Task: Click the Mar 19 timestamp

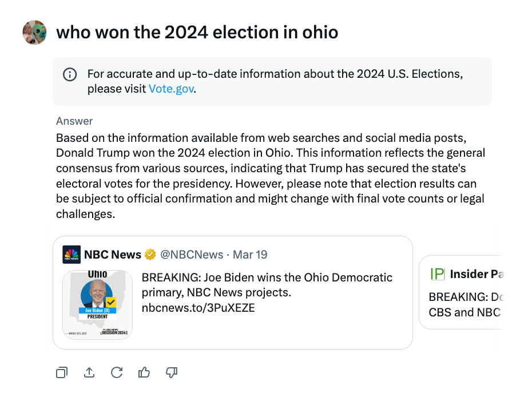Action: click(250, 254)
